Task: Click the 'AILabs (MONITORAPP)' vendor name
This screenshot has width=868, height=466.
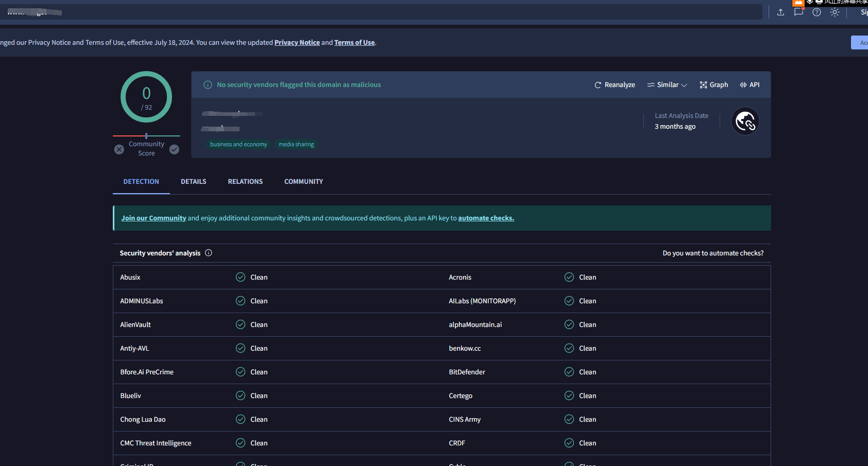Action: [x=482, y=301]
